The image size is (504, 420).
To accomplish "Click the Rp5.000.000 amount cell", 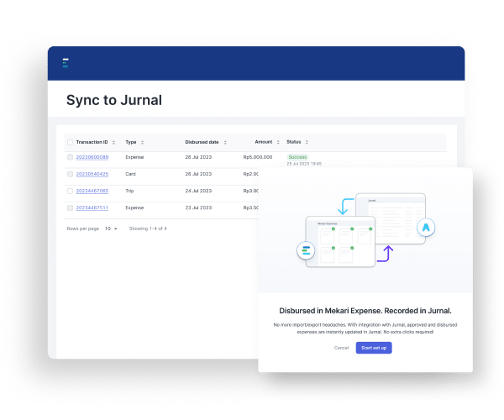I will pyautogui.click(x=258, y=157).
